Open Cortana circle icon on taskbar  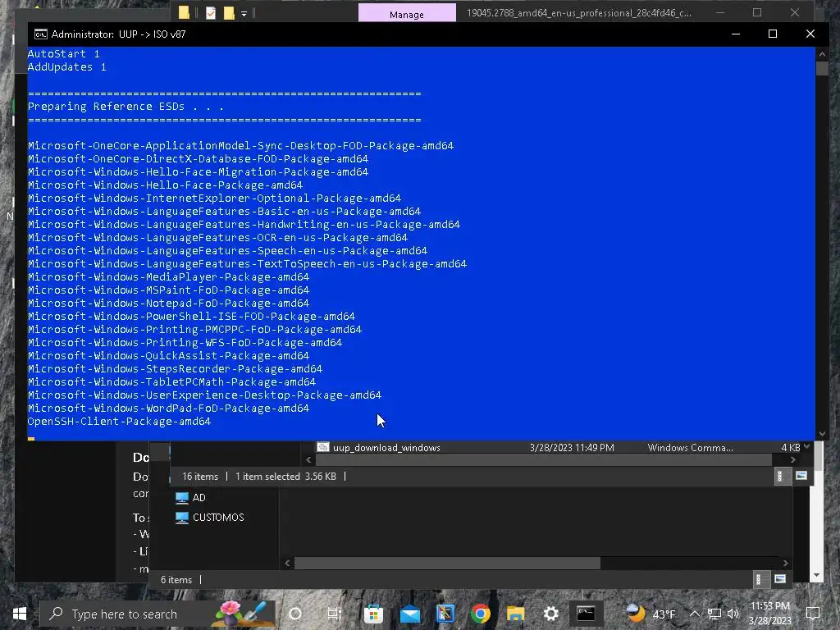(x=295, y=614)
